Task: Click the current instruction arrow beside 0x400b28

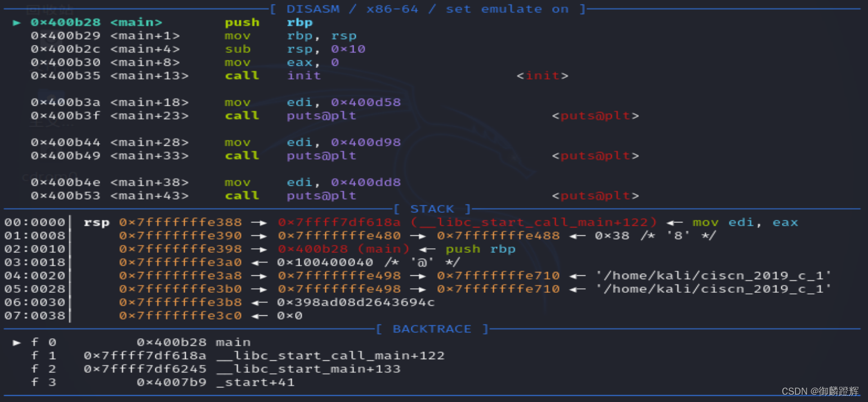Action: (x=16, y=23)
